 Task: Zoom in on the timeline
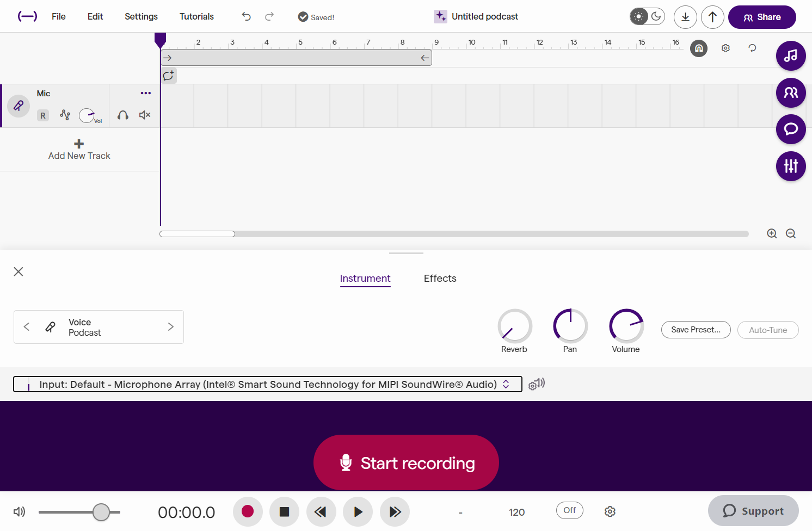click(x=772, y=233)
